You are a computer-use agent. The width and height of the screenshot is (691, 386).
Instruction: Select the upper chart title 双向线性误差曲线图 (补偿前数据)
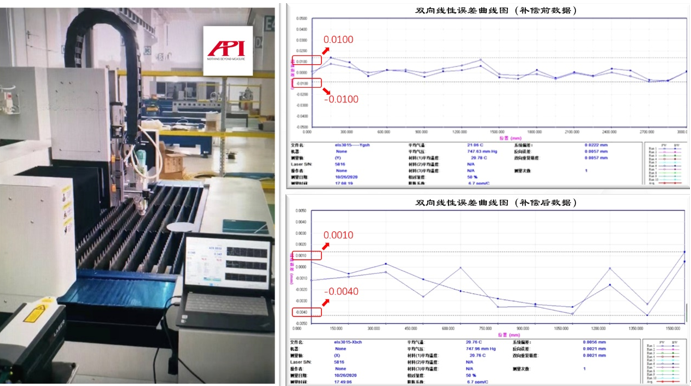coord(496,10)
